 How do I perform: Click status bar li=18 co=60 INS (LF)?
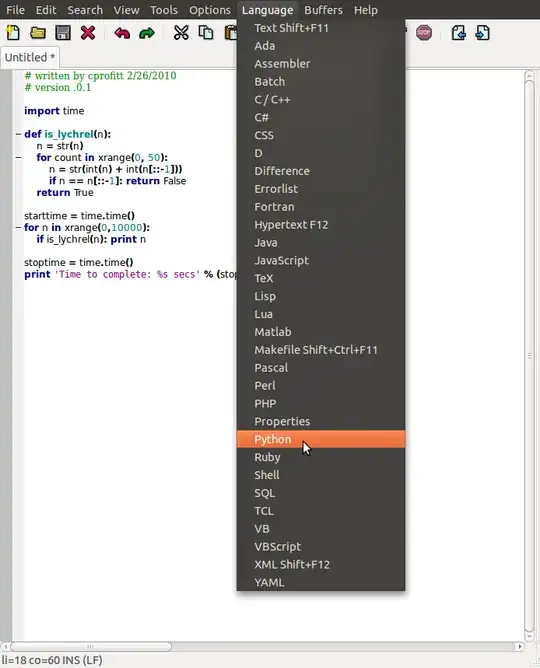point(52,660)
